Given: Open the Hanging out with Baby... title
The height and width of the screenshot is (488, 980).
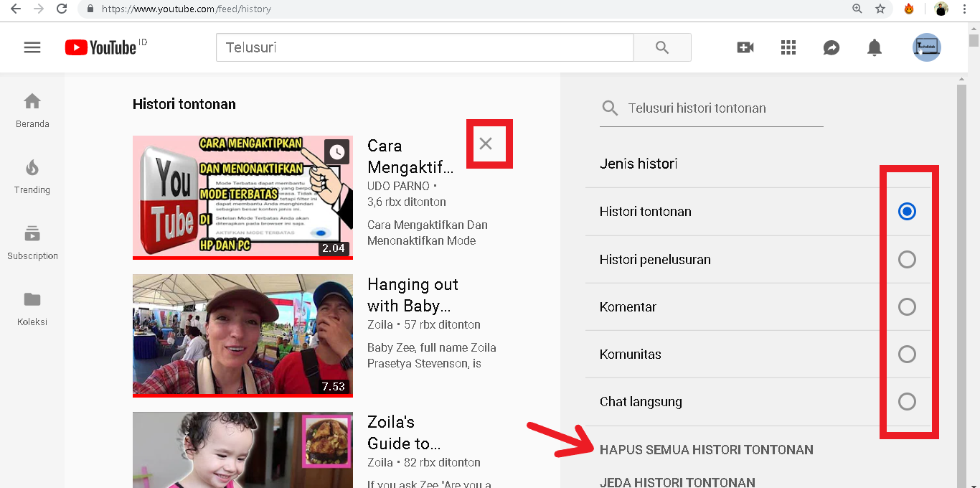Looking at the screenshot, I should coord(413,294).
